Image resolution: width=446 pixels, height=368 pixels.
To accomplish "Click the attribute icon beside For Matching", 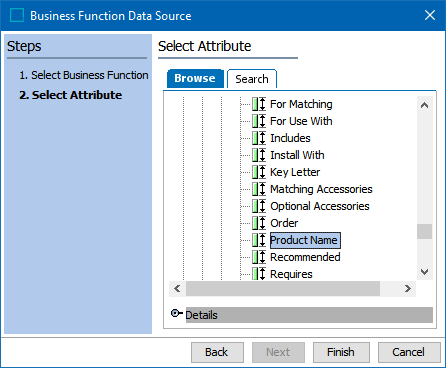I will 259,104.
